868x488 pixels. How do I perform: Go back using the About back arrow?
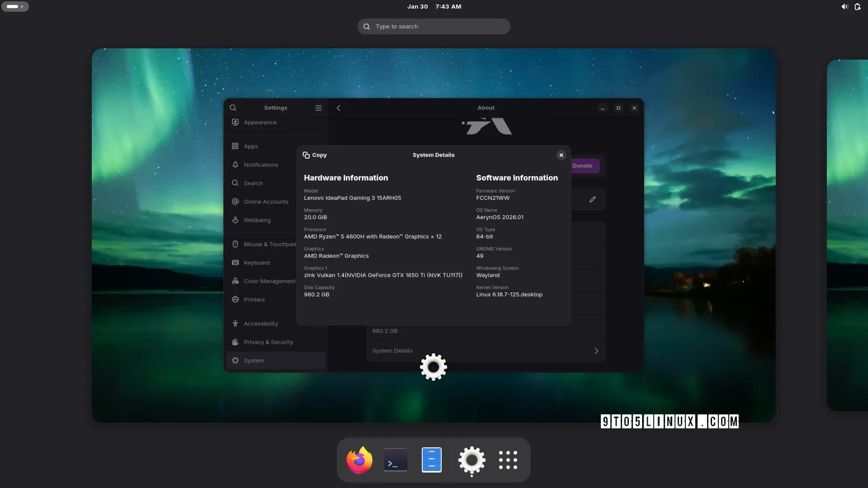click(x=339, y=108)
